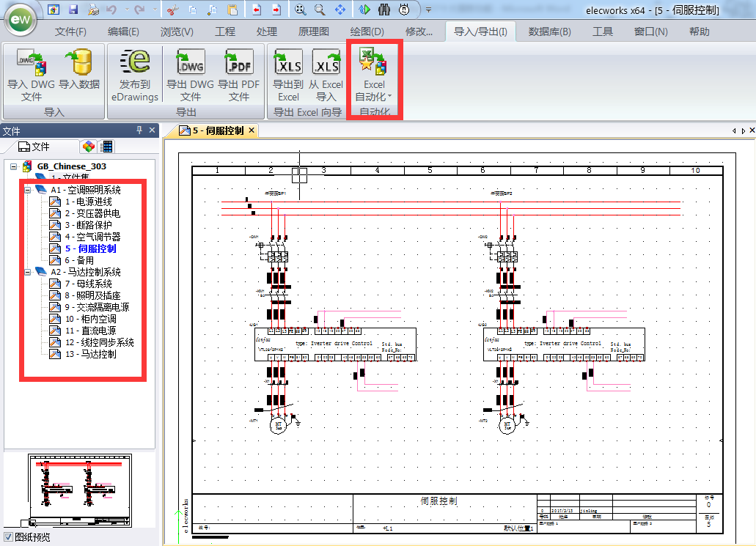Pin the 文件 side panel
This screenshot has height=546, width=756.
point(139,130)
